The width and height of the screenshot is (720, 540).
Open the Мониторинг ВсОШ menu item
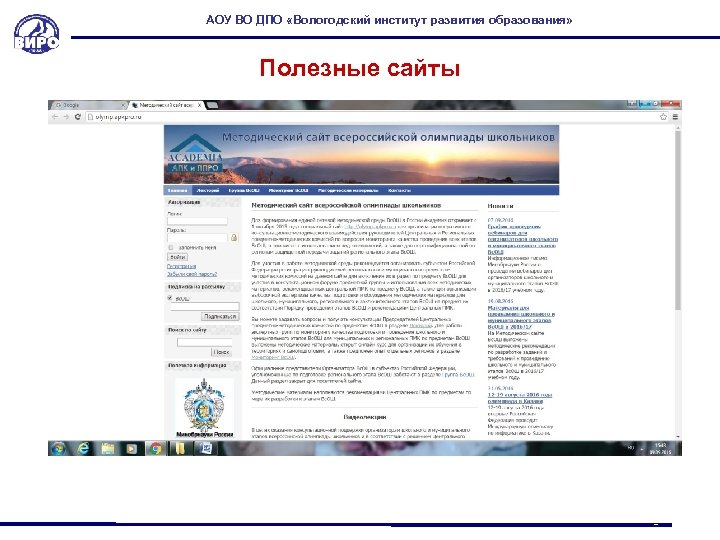pos(288,190)
